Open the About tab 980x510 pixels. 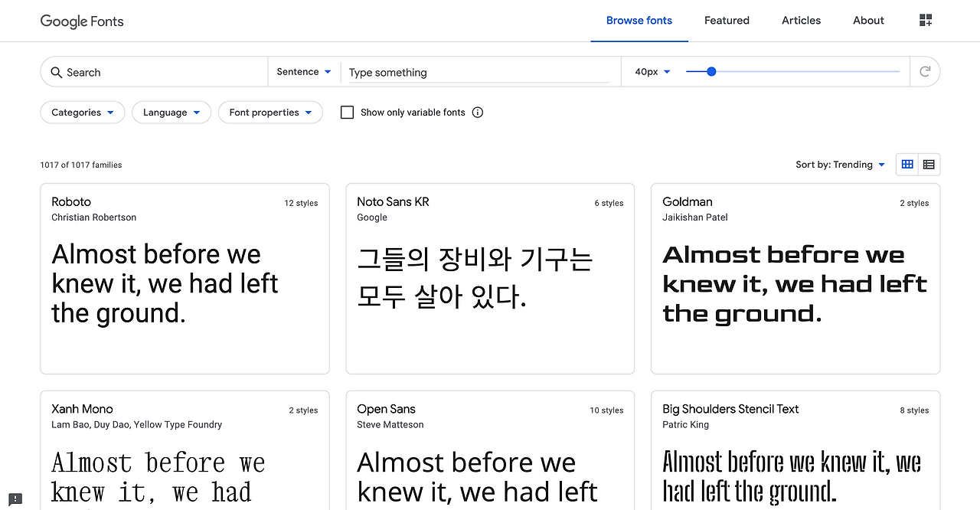tap(868, 21)
